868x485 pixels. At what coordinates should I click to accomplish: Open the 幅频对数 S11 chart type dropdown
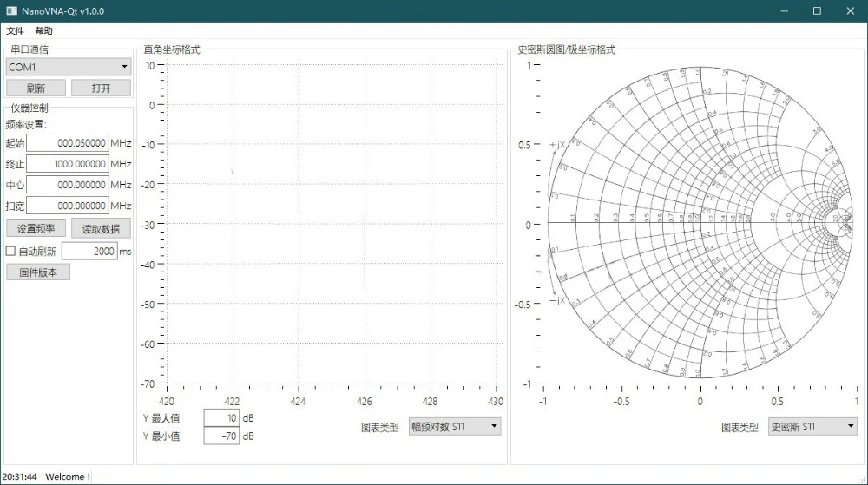point(455,426)
